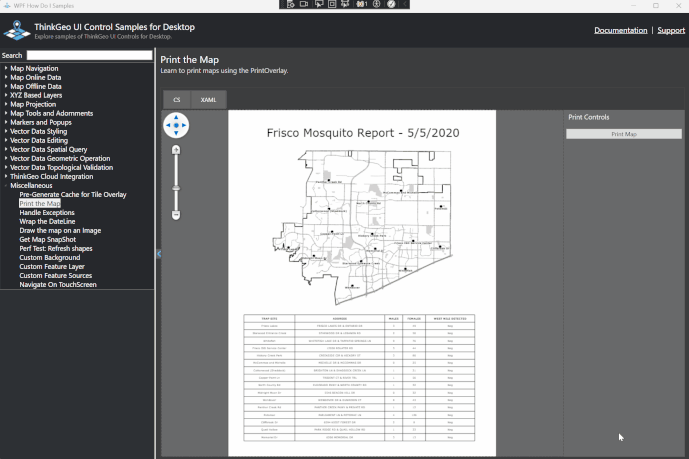This screenshot has height=459, width=689.
Task: Click the trap sites data table
Action: click(x=359, y=378)
